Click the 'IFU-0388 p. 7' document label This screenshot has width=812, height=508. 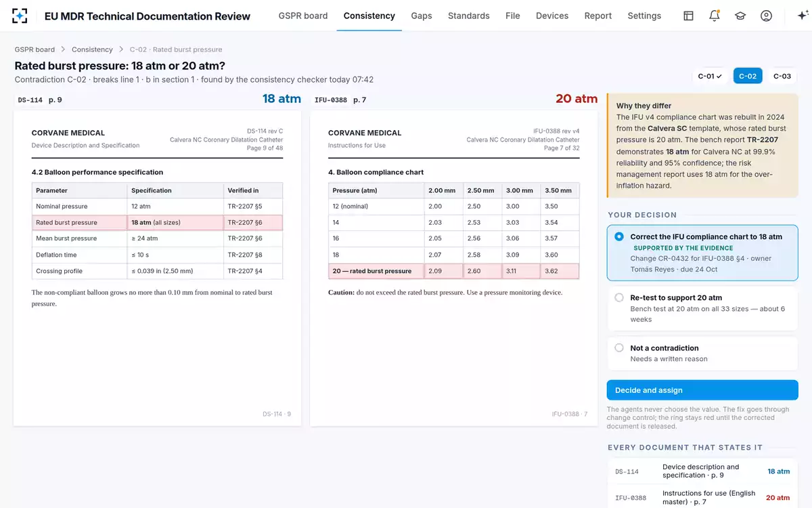click(x=340, y=100)
